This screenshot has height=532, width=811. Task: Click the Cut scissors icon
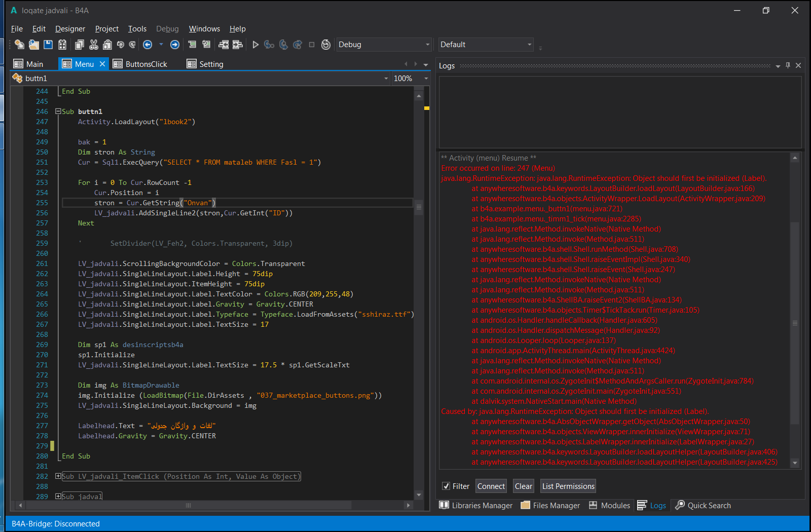click(x=94, y=45)
